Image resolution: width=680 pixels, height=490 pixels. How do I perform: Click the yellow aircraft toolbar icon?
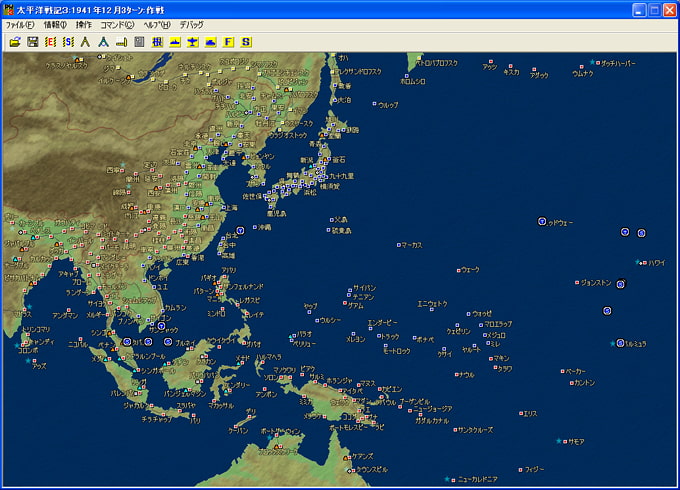pos(193,42)
